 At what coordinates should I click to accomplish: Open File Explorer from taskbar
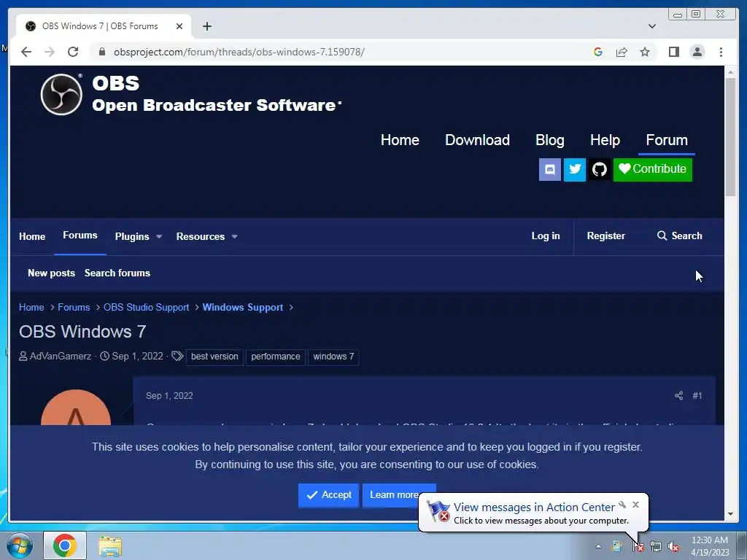(110, 547)
